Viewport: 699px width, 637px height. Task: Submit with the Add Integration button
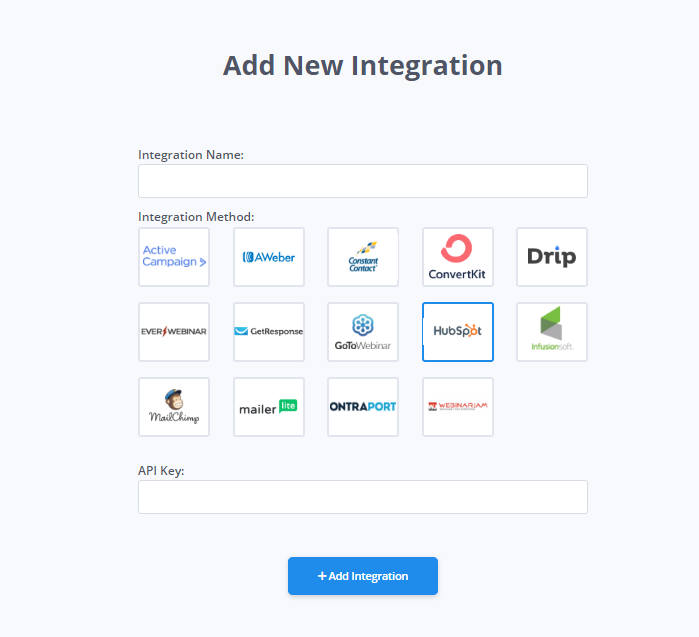(x=363, y=575)
